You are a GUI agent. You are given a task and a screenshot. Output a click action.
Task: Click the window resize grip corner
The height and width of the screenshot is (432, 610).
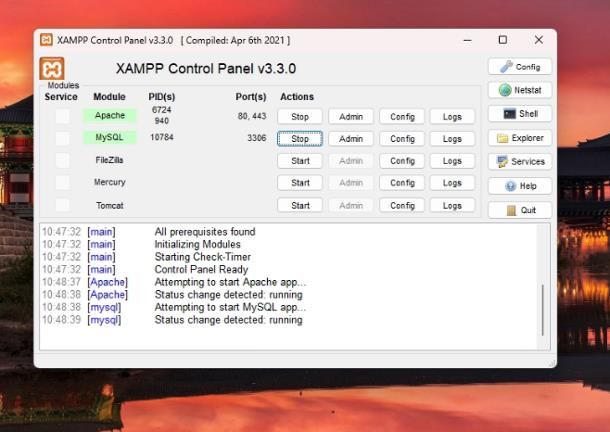tap(552, 363)
